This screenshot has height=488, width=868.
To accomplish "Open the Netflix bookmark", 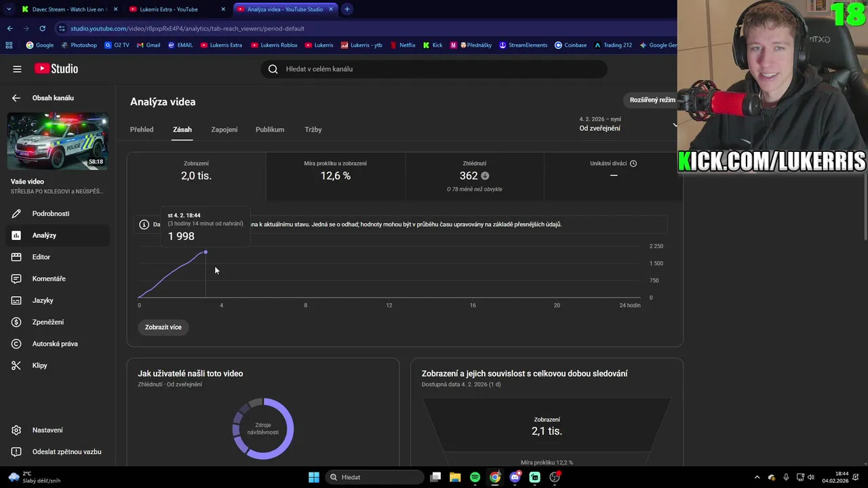I will 403,45.
